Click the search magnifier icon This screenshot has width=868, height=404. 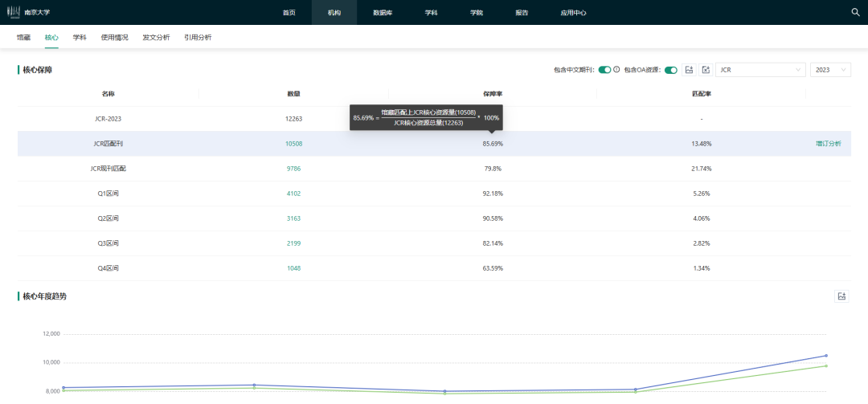pos(855,12)
